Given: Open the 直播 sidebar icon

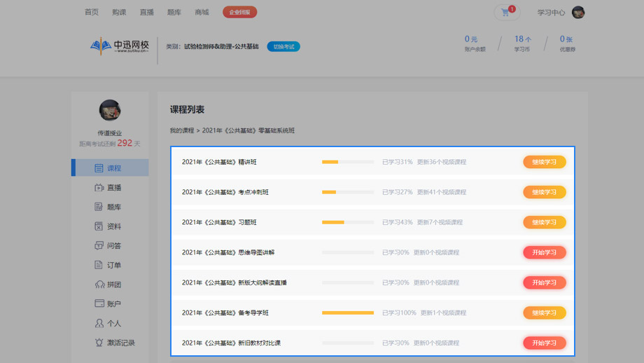Looking at the screenshot, I should (99, 188).
